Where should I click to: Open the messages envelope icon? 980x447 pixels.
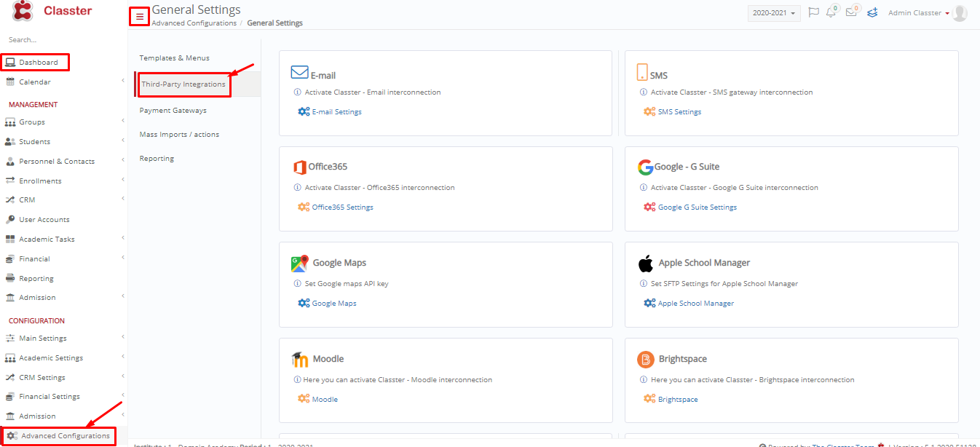pyautogui.click(x=850, y=13)
